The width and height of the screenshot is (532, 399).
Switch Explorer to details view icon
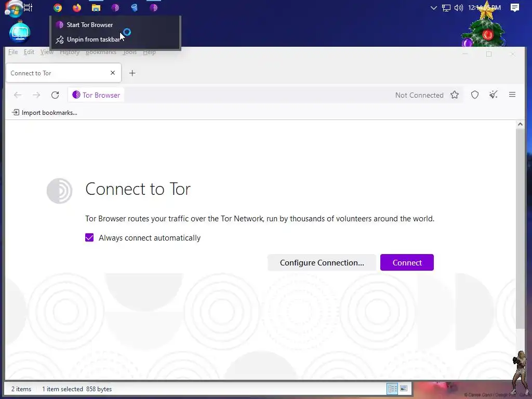(x=393, y=389)
